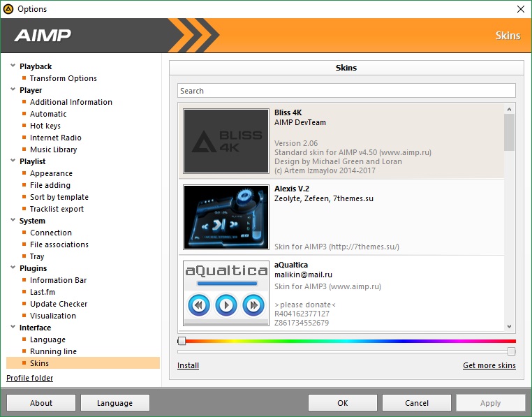Click the About button
532x417 pixels.
[41, 403]
